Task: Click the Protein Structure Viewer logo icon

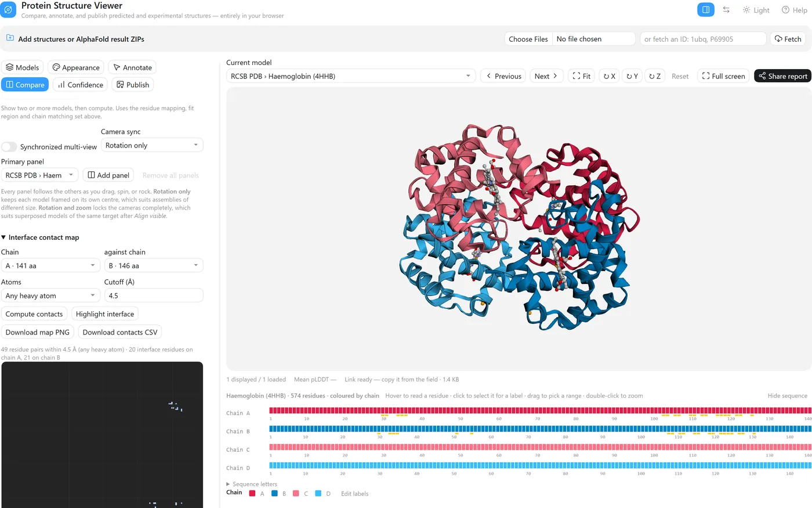Action: pyautogui.click(x=9, y=10)
